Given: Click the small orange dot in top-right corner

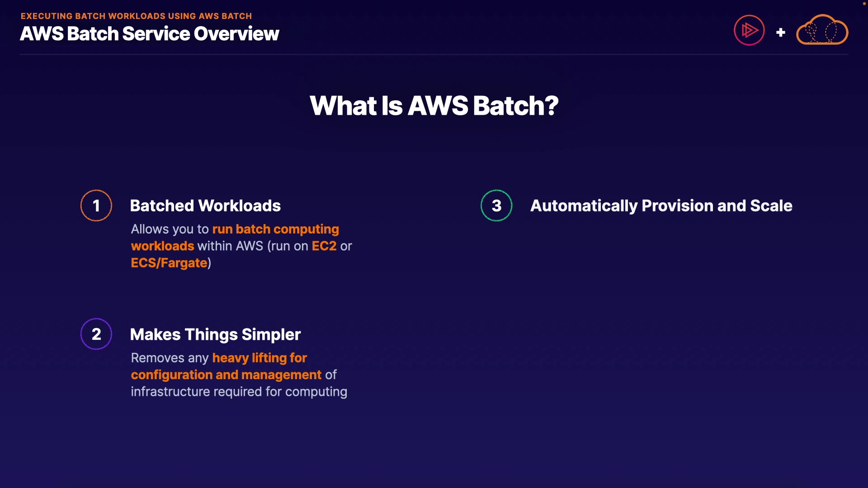Looking at the screenshot, I should 864,4.
